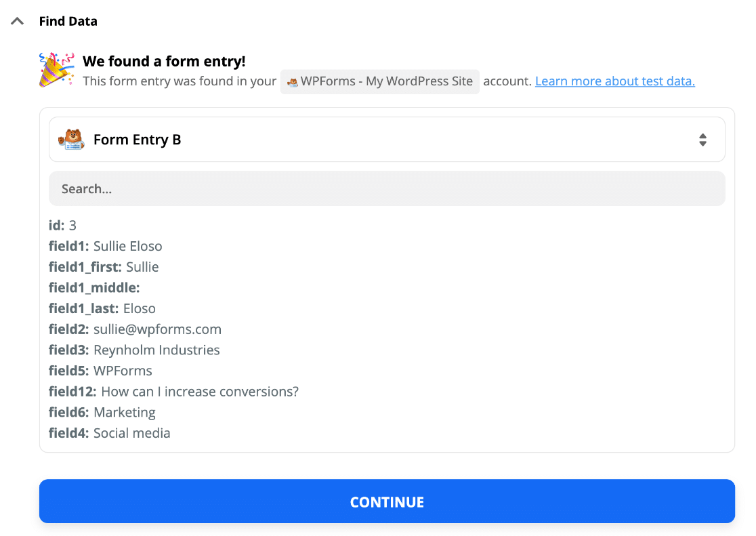
Task: Select the field12 increase conversions row
Action: coord(173,391)
